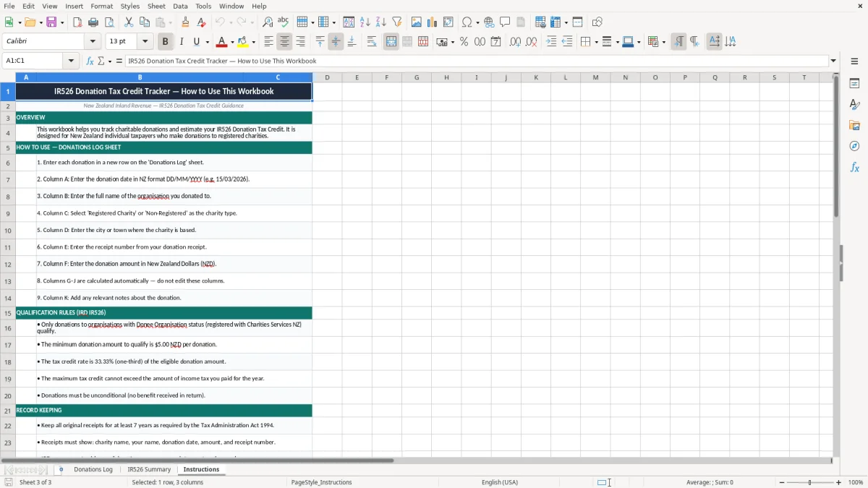Open the sidebar Properties panel icon
868x488 pixels.
[x=854, y=84]
